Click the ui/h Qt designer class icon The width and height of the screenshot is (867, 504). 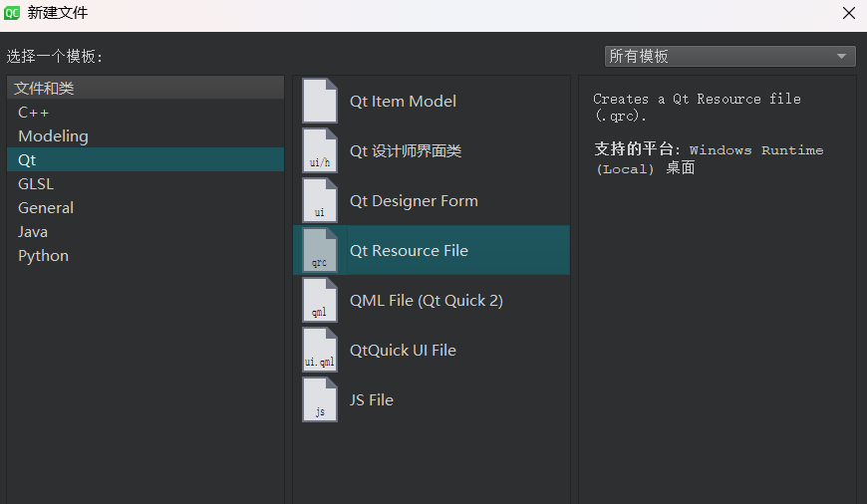point(320,150)
